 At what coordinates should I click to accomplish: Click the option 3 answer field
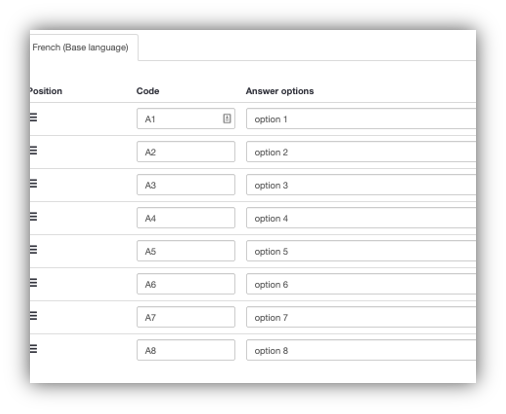(x=361, y=185)
